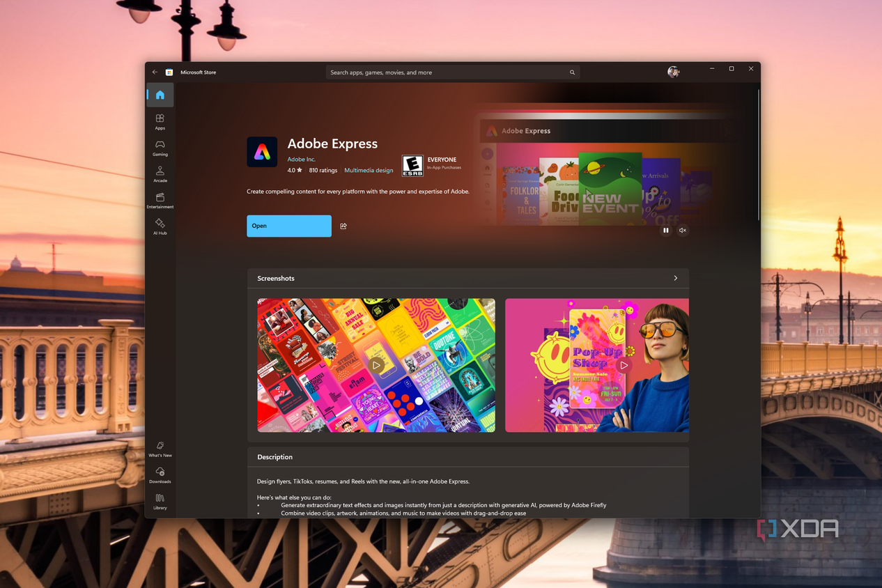Click the Open button
Image resolution: width=882 pixels, height=588 pixels.
coord(289,226)
